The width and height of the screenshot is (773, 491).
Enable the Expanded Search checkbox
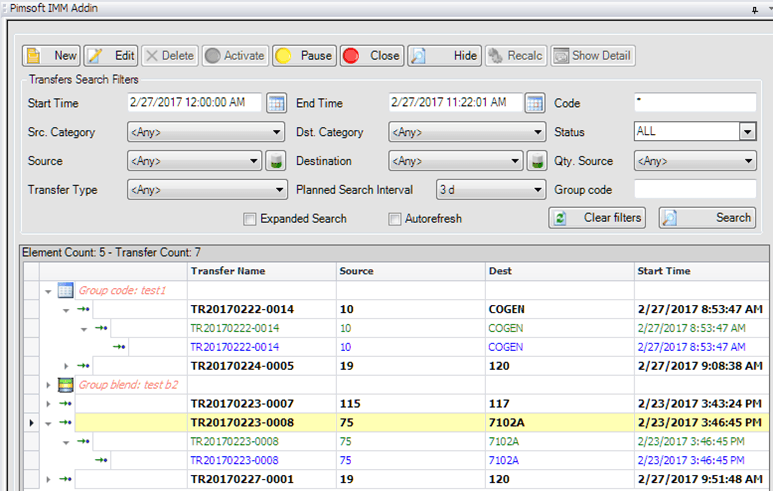tap(250, 219)
